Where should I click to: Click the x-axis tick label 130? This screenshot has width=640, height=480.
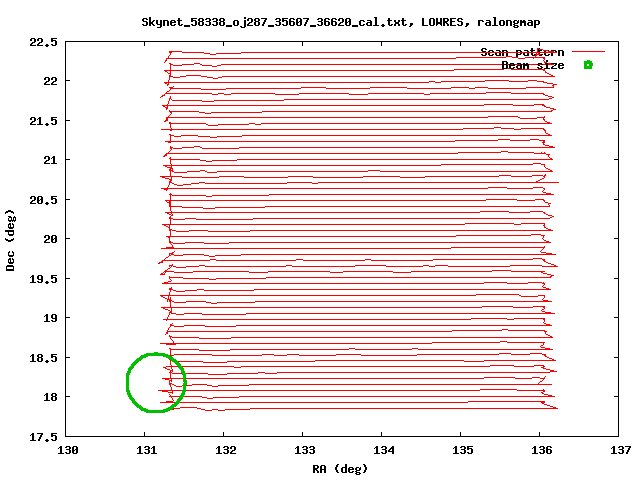pyautogui.click(x=67, y=450)
